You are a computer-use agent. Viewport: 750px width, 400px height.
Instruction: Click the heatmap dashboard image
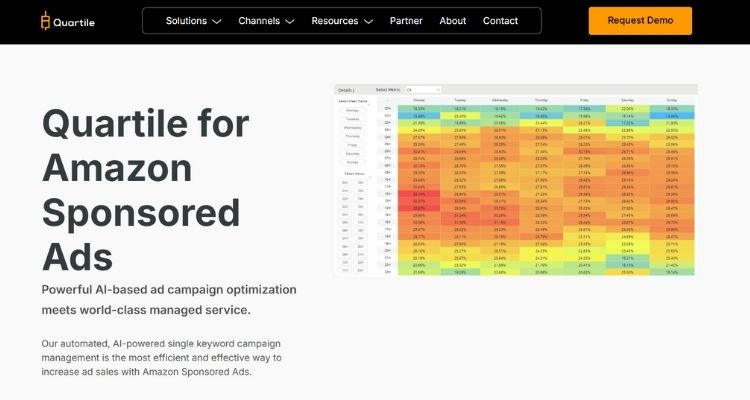coord(516,180)
